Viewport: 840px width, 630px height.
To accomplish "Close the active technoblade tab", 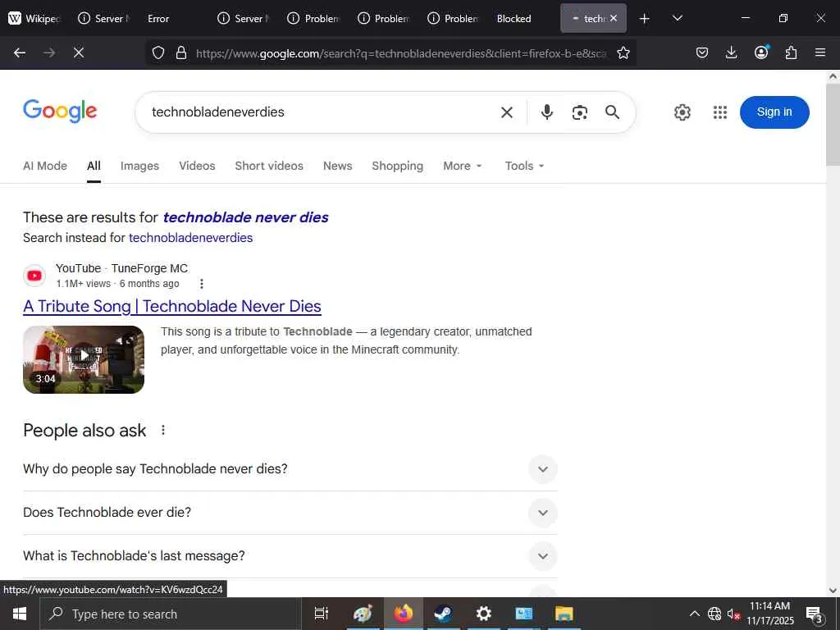I will pos(614,18).
